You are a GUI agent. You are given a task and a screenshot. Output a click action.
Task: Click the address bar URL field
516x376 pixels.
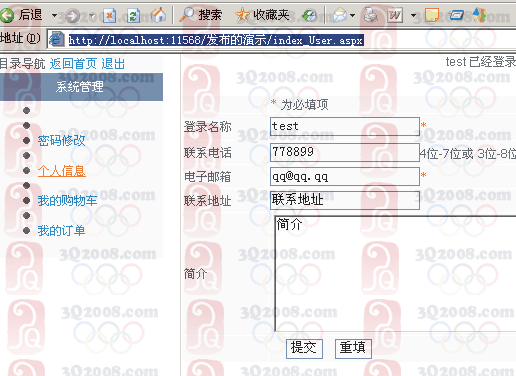point(282,40)
